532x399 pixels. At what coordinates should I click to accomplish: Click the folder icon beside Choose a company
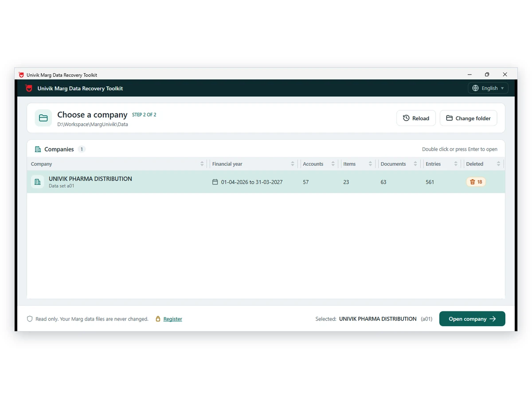click(43, 118)
